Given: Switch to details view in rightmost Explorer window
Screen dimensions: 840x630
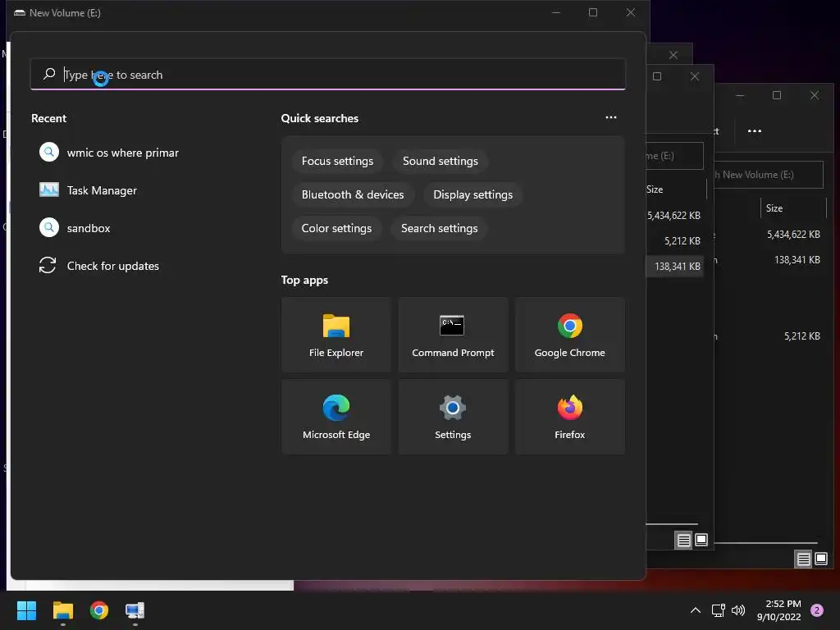Looking at the screenshot, I should coord(804,559).
